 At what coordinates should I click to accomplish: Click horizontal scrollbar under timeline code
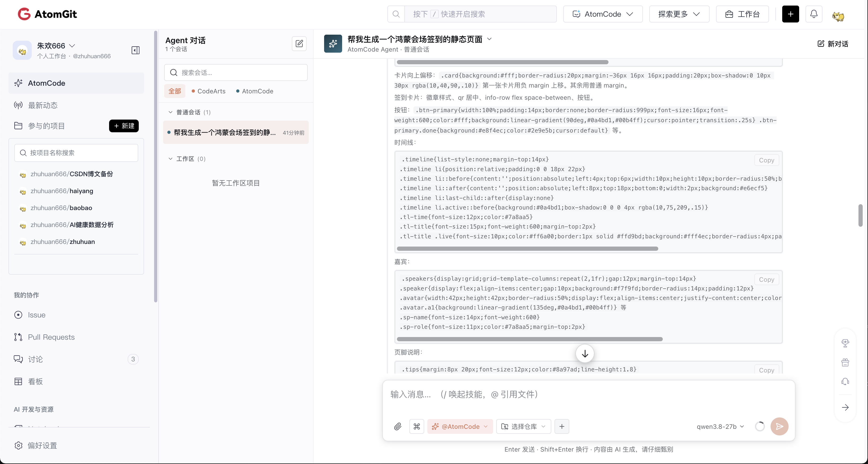(527, 248)
